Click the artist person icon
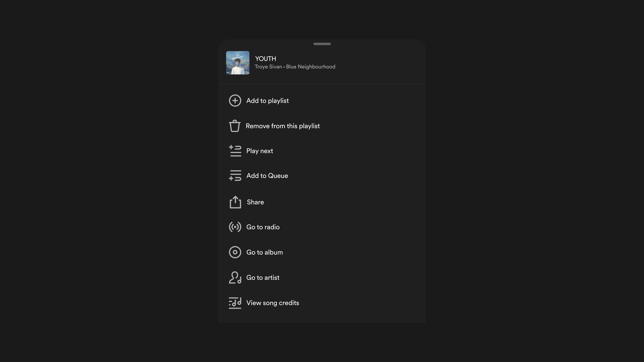The width and height of the screenshot is (644, 362). tap(235, 278)
